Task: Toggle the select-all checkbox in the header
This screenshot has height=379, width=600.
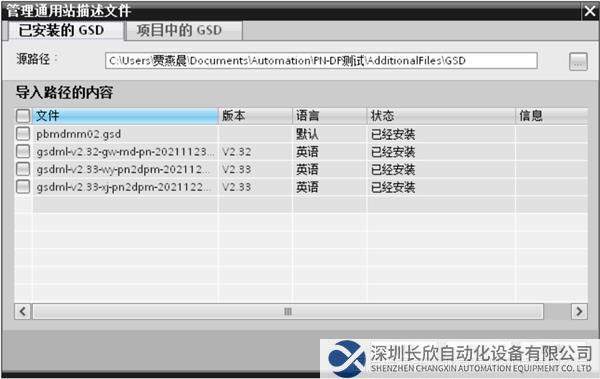Action: coord(23,116)
